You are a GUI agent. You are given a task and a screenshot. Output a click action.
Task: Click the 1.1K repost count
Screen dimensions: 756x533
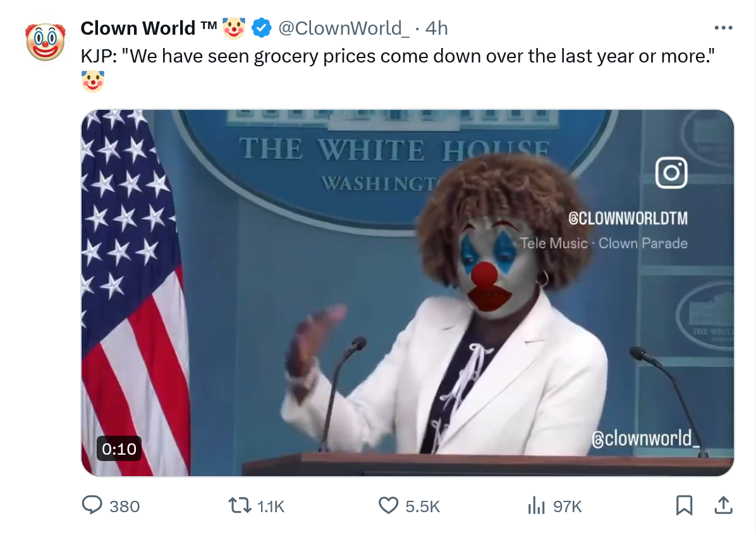tap(271, 506)
